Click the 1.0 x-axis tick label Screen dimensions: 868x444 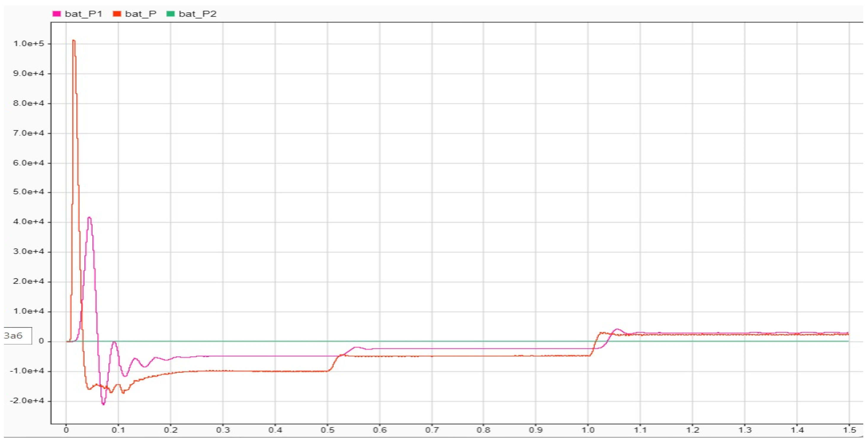(588, 430)
